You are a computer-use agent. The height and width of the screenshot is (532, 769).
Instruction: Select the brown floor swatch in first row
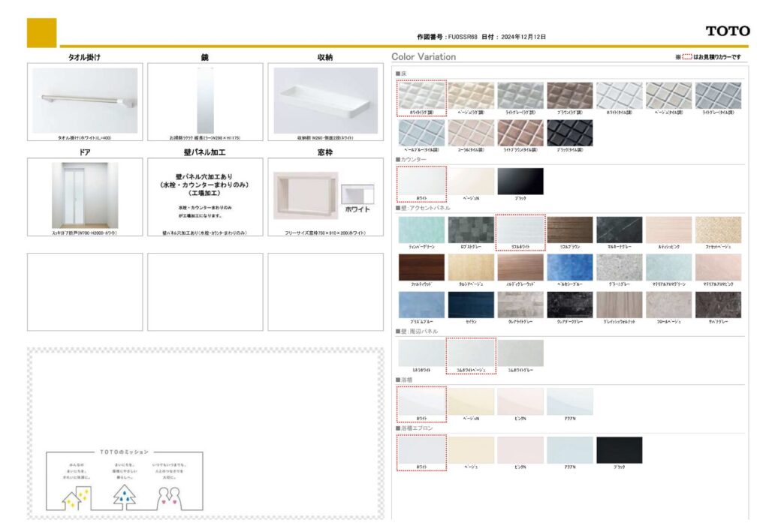click(x=569, y=95)
